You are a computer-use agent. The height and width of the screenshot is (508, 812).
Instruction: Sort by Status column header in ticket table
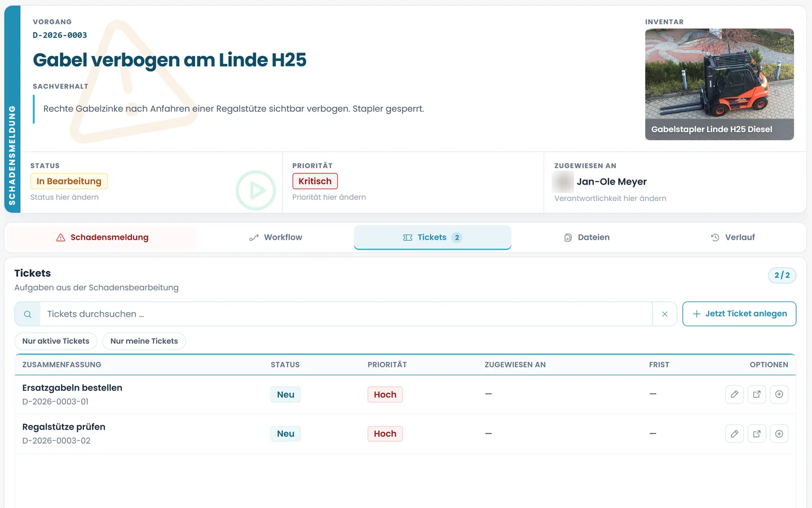[285, 365]
